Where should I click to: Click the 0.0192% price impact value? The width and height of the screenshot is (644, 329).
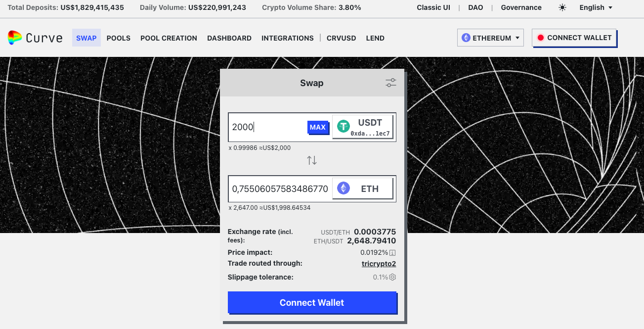point(374,252)
